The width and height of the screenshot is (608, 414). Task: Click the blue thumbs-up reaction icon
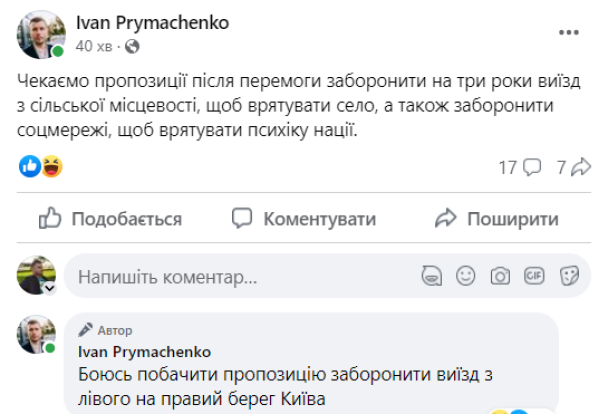[x=30, y=167]
